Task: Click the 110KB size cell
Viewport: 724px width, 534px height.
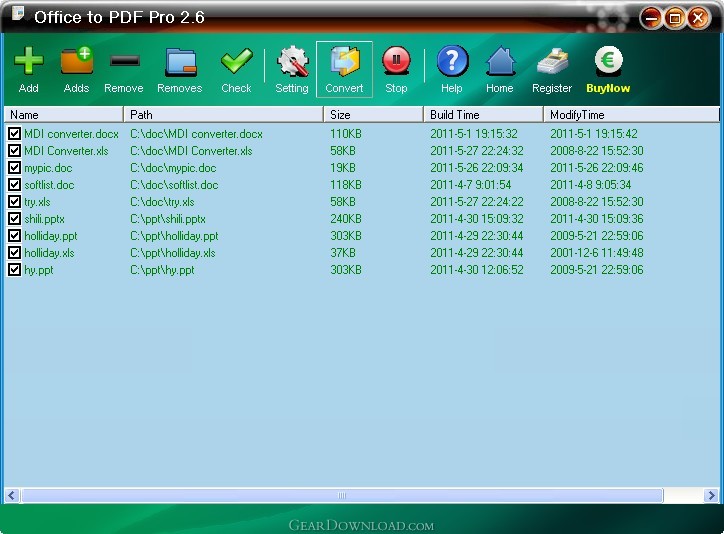Action: (346, 134)
